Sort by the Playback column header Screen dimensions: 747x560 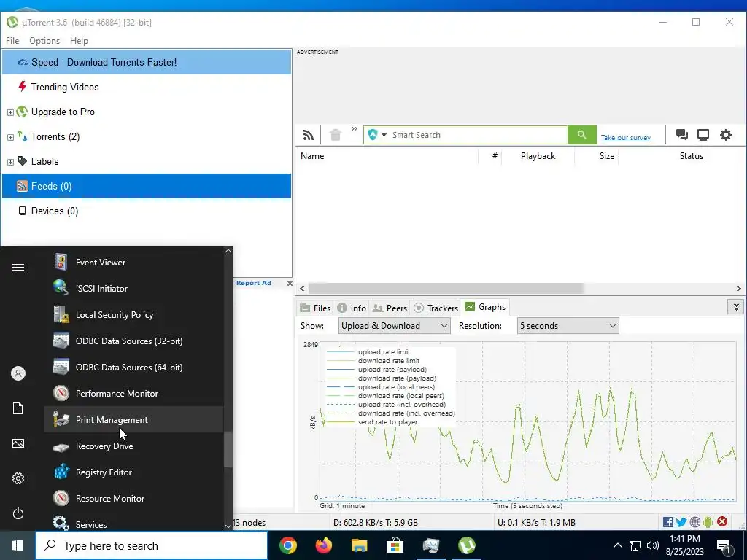538,156
